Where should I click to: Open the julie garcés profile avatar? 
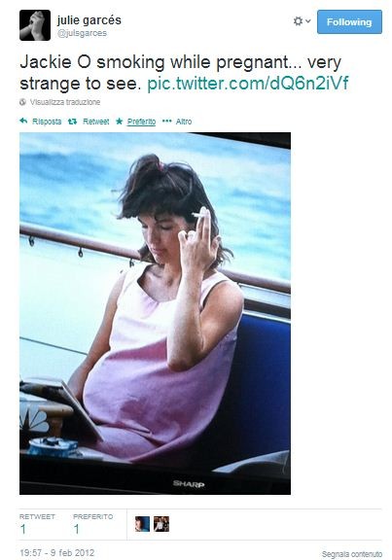point(35,25)
